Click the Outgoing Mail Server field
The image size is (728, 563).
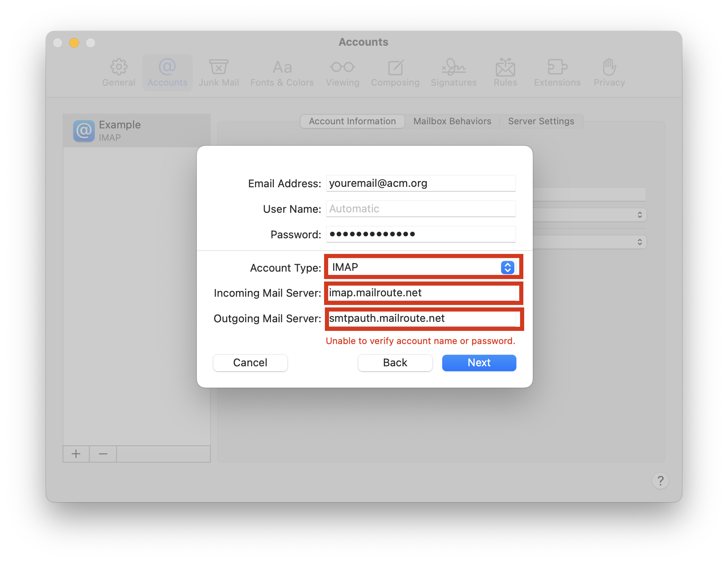(x=422, y=319)
